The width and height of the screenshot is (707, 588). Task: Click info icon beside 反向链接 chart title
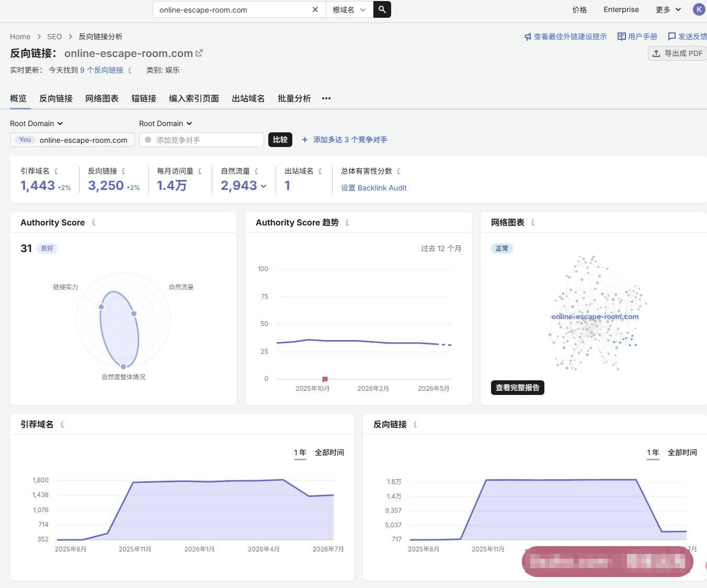[x=415, y=424]
